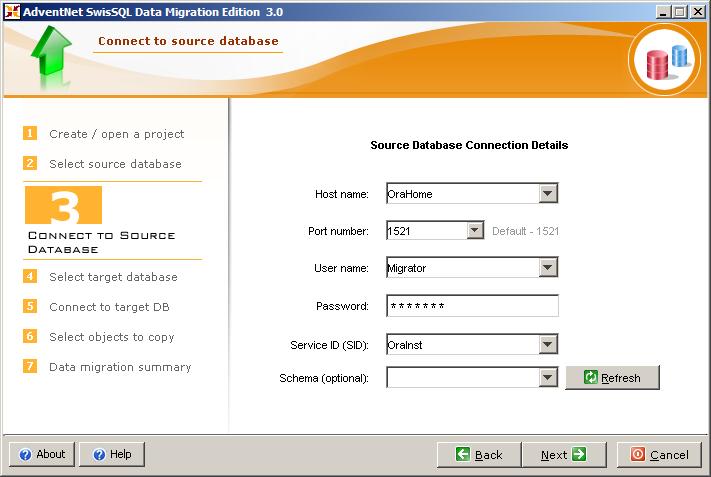This screenshot has height=477, width=711.
Task: Click the 'Password:' label
Action: coord(342,306)
